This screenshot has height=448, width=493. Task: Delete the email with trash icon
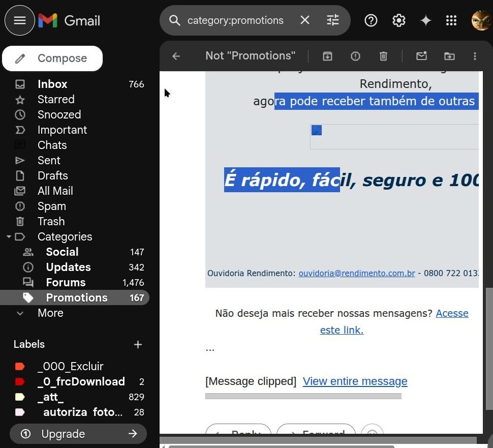pos(384,56)
